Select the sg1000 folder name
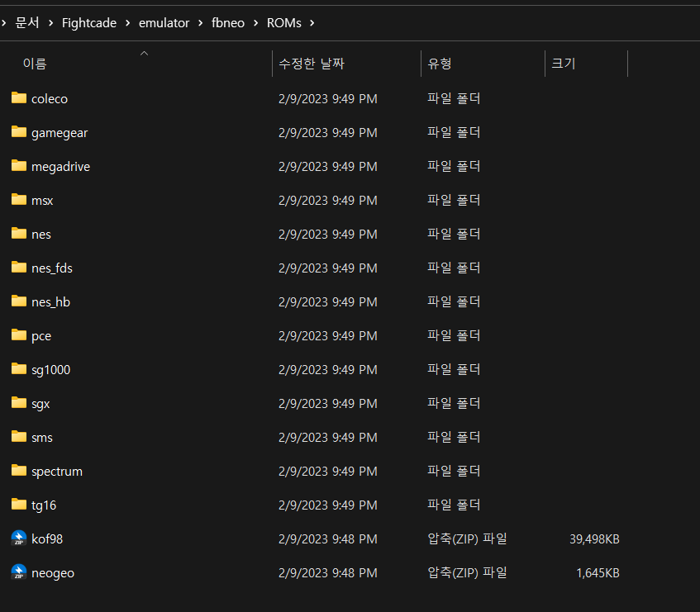This screenshot has height=612, width=700. pyautogui.click(x=51, y=370)
